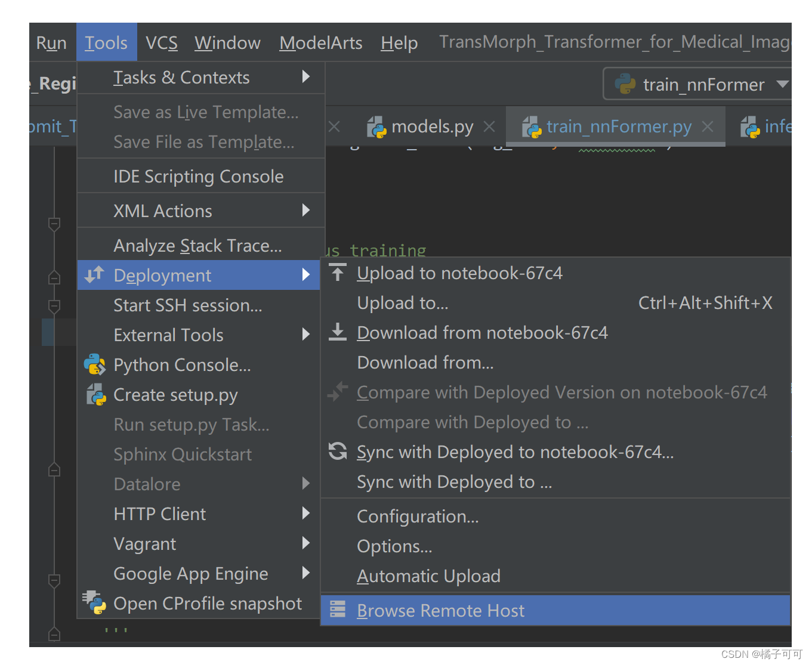This screenshot has height=665, width=812.
Task: Close the train_nnFormer.py editor tab
Action: tap(708, 126)
